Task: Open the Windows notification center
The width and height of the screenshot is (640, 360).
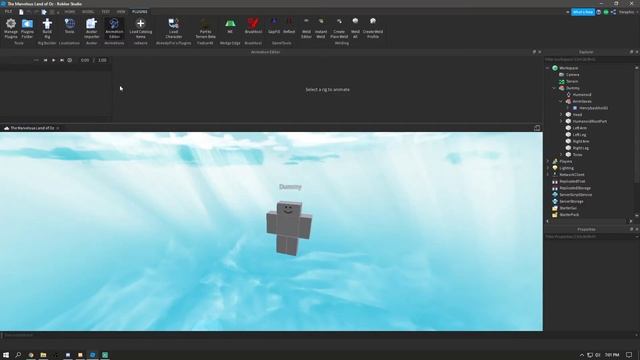Action: [629, 355]
